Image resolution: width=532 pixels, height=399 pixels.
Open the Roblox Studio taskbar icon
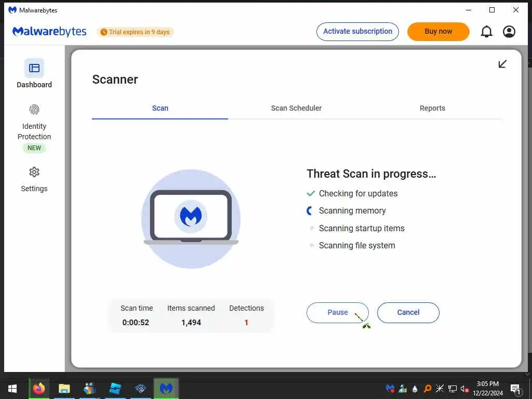click(x=115, y=389)
